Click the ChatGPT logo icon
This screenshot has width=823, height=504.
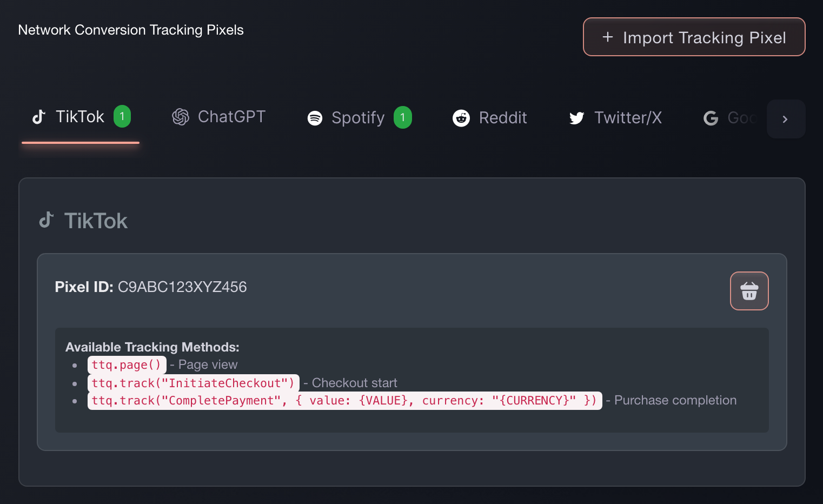(x=181, y=117)
